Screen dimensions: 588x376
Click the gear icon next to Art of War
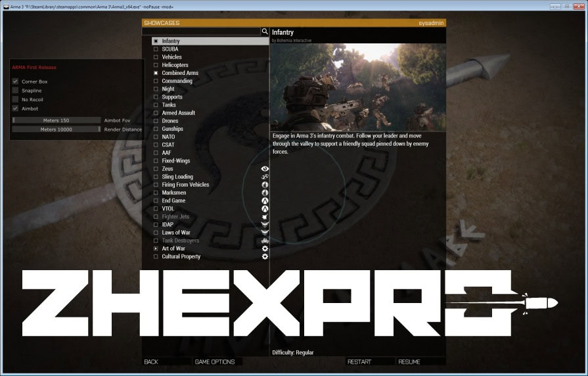265,248
